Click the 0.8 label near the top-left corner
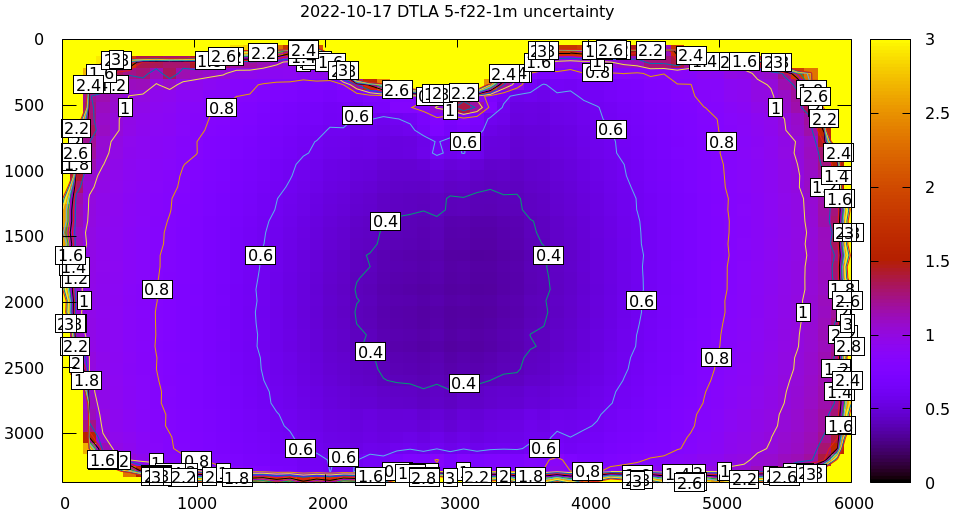 221,107
